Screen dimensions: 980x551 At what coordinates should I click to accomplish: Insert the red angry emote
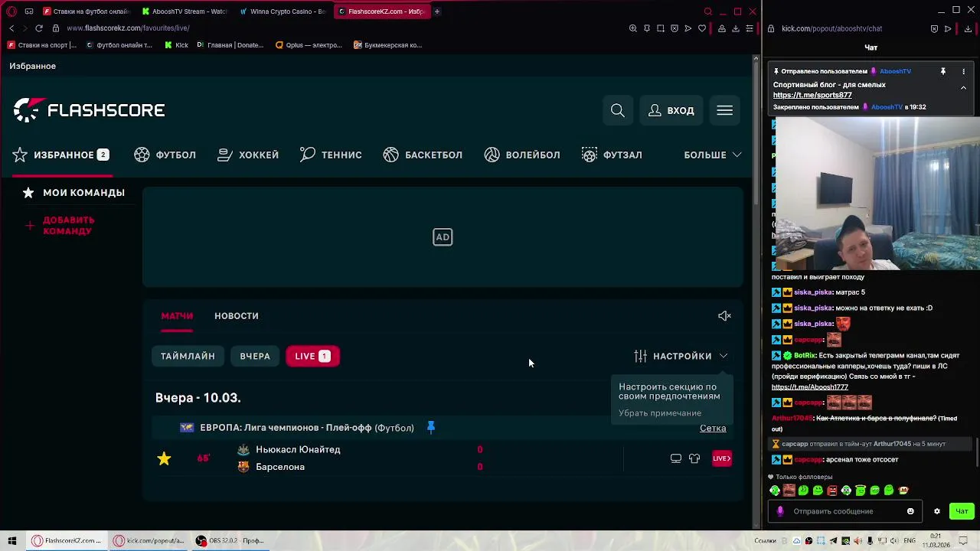tap(832, 491)
